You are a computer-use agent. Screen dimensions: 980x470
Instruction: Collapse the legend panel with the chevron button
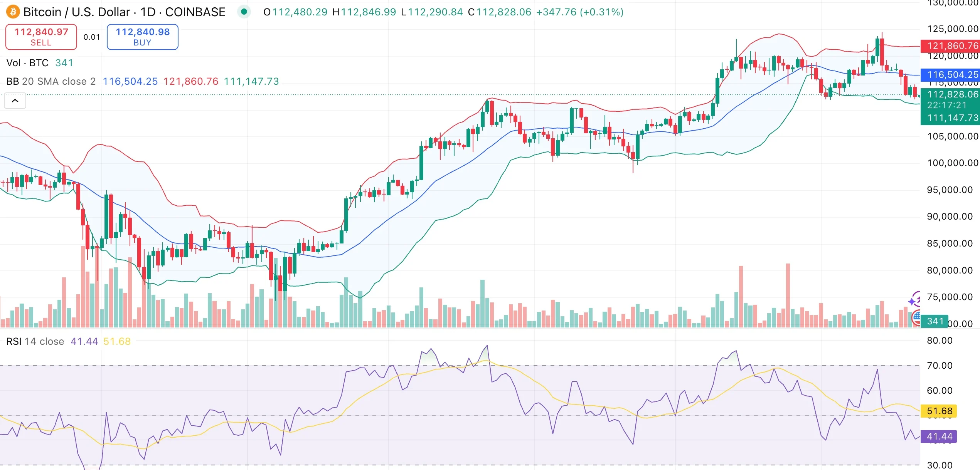pos(15,100)
